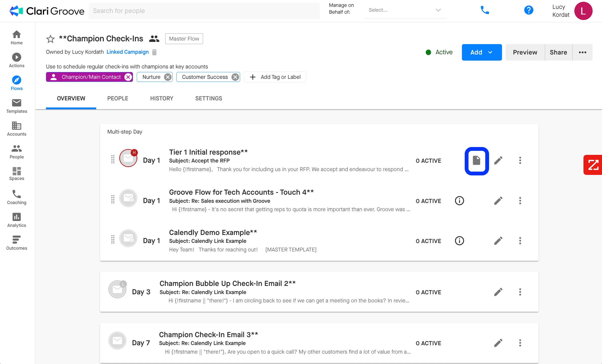
Task: Open more options for Tier 1 Initial response
Action: coord(520,160)
